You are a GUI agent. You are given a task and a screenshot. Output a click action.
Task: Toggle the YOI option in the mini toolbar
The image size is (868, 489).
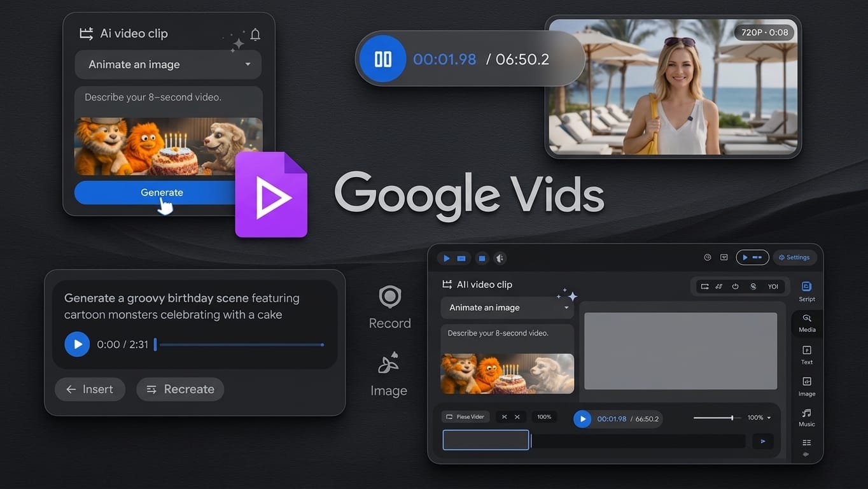pos(773,287)
